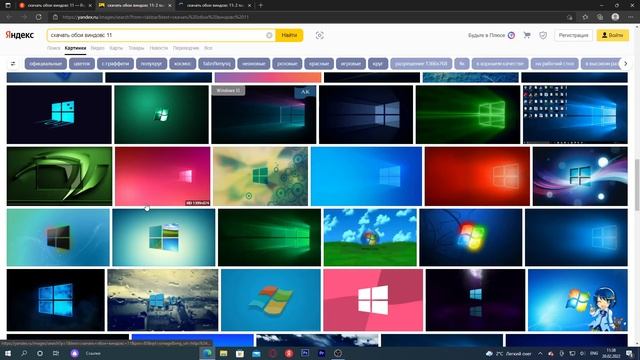Open the red Windows logo wallpaper thumbnail
The height and width of the screenshot is (360, 640).
477,176
